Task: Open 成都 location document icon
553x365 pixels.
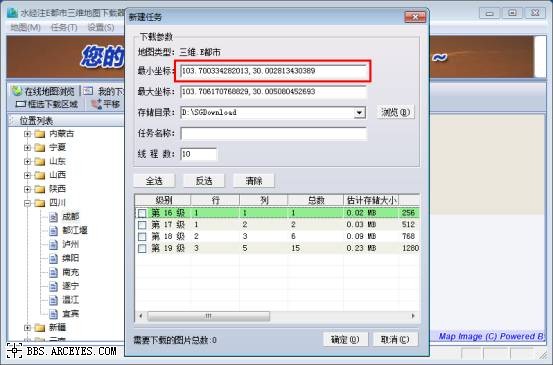Action: pos(53,217)
